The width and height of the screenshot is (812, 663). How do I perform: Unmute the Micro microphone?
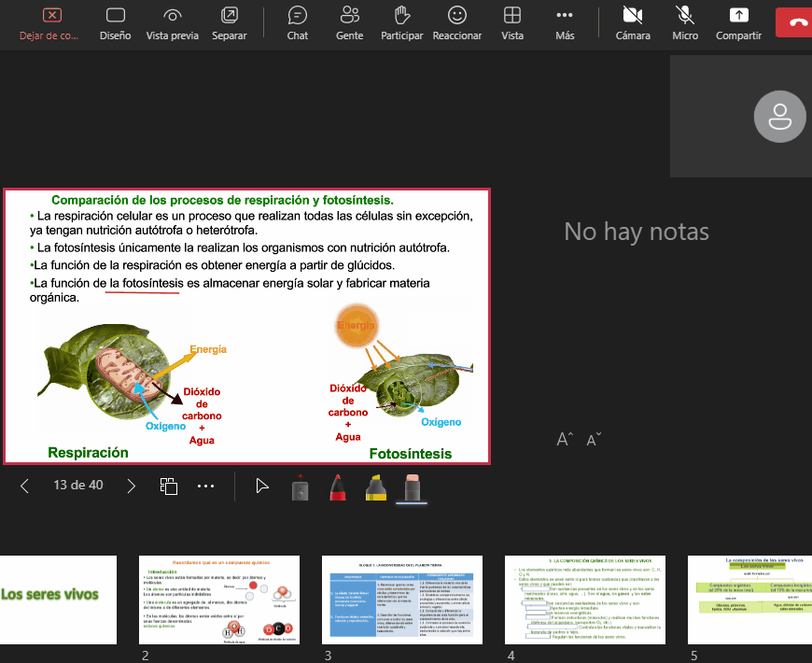click(685, 24)
